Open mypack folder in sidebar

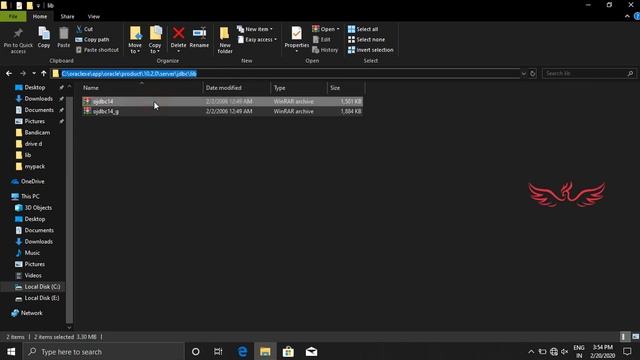[x=35, y=167]
